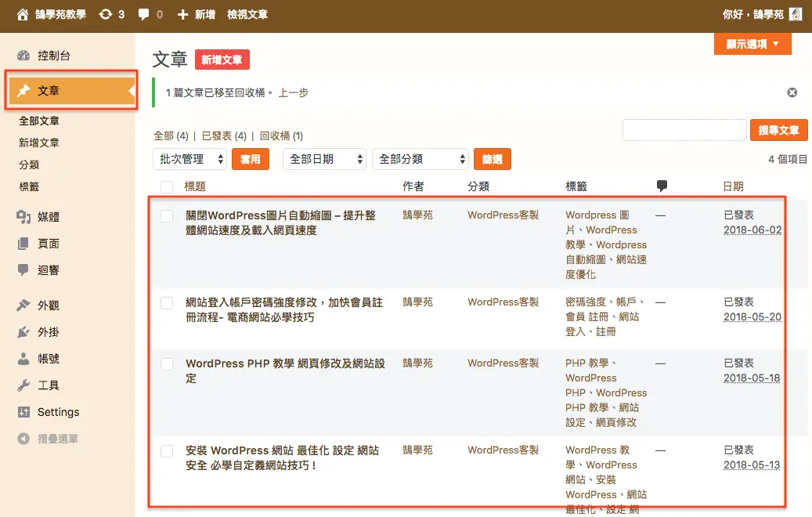Click the post search input field
812x517 pixels.
pos(684,130)
